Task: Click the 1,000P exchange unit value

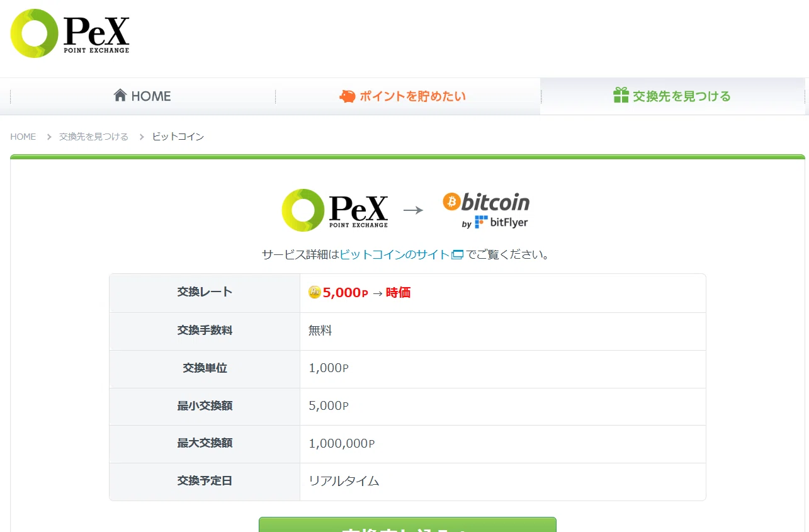Action: [x=329, y=368]
